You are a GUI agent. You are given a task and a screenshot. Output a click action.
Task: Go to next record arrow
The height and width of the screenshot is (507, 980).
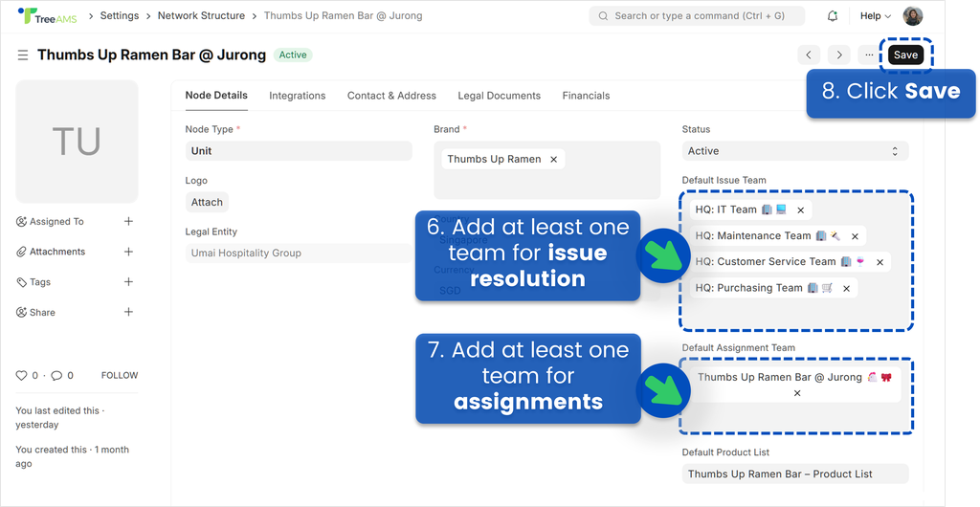[x=838, y=55]
